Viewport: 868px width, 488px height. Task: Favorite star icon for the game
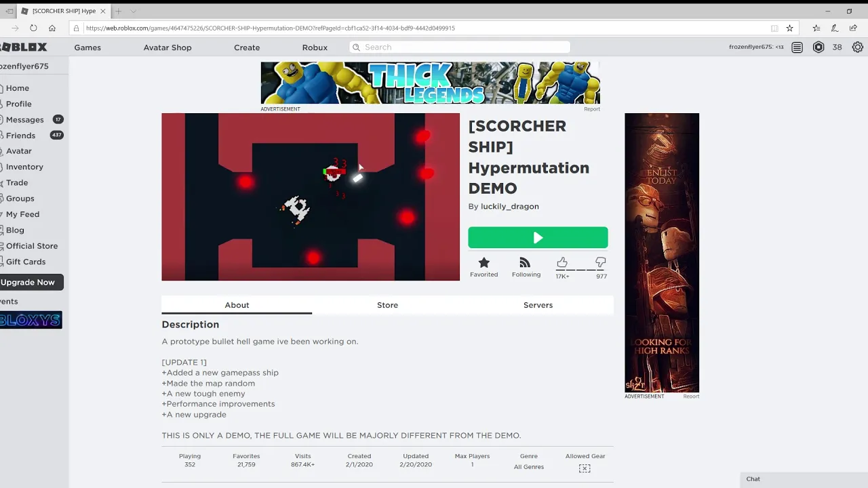(484, 263)
